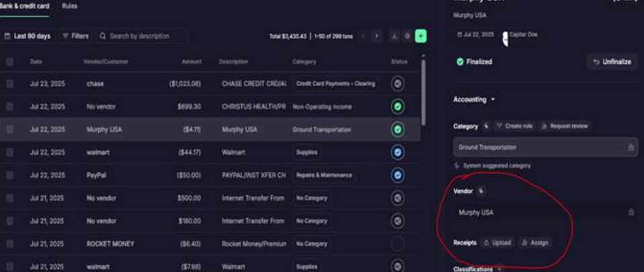The height and width of the screenshot is (272, 644).
Task: Tick the checkbox for the PayPal row
Action: pyautogui.click(x=10, y=175)
